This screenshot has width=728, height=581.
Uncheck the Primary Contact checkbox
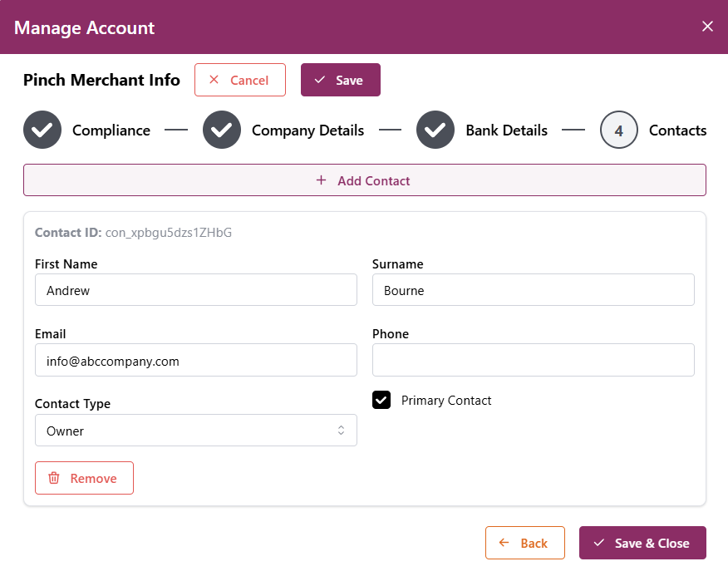point(381,401)
